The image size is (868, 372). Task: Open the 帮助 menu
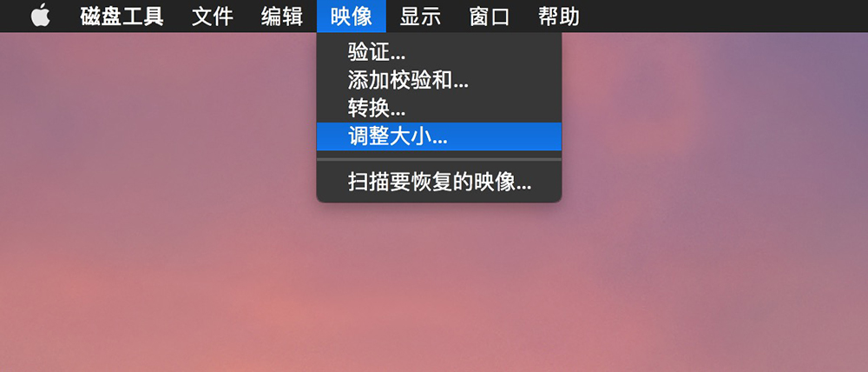(559, 16)
